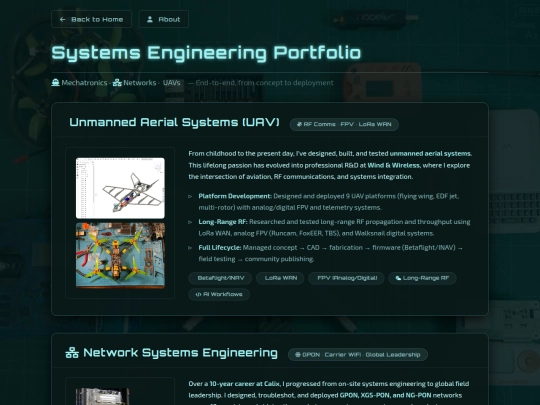The image size is (540, 405).
Task: Click the Back to Home button
Action: point(91,19)
